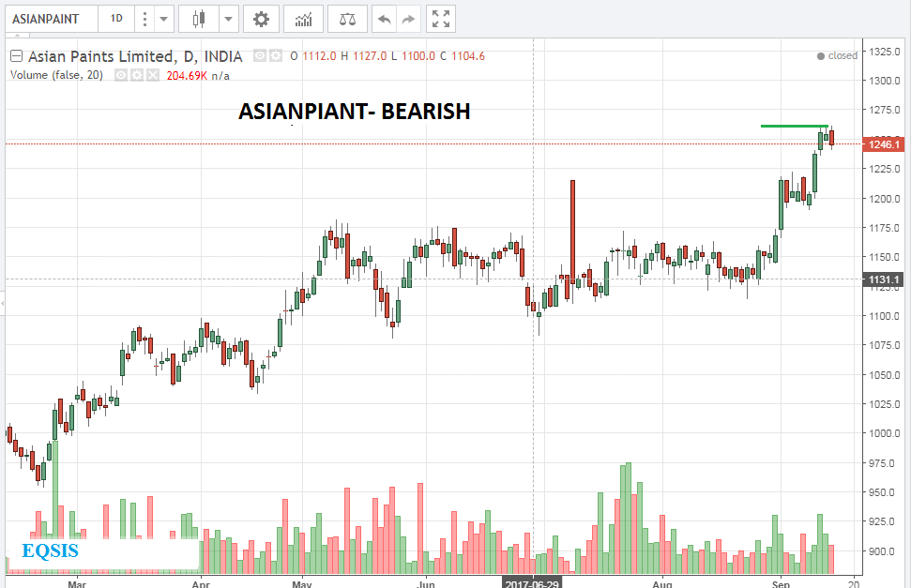
Task: Open settings gear for Volume indicator
Action: coord(137,76)
